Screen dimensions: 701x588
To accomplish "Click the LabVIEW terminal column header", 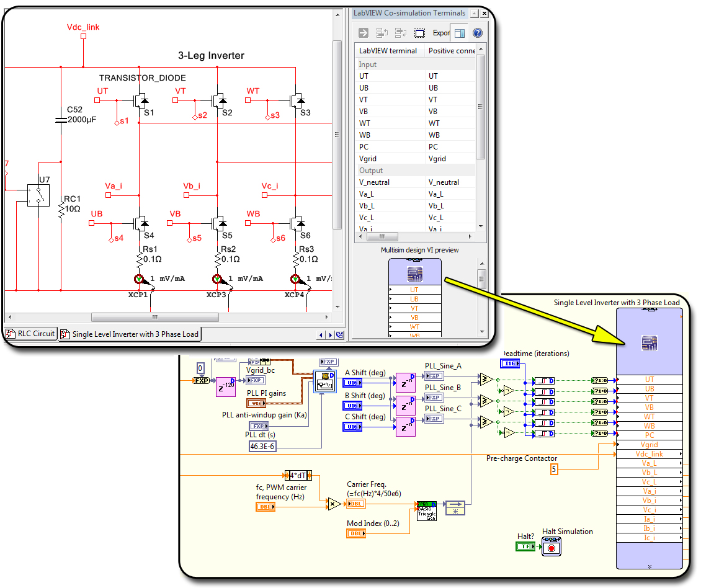I will pos(389,51).
